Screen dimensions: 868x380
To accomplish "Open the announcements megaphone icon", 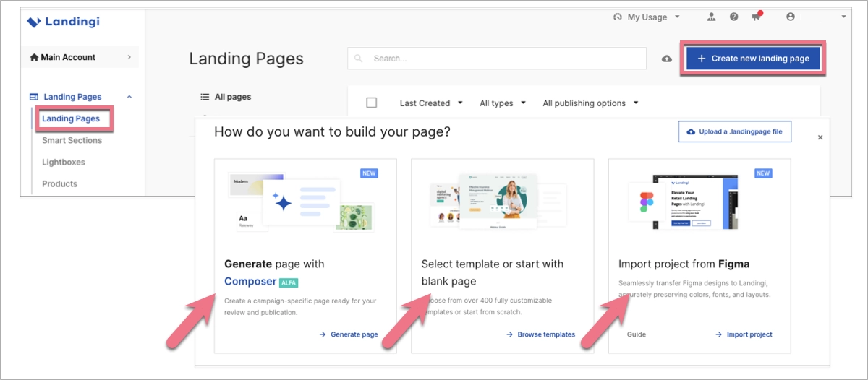I will 757,17.
